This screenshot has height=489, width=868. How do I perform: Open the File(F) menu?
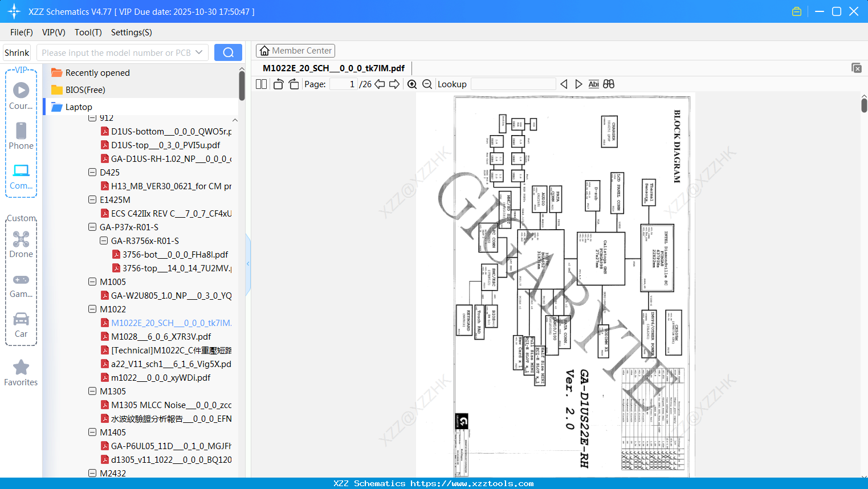[22, 32]
